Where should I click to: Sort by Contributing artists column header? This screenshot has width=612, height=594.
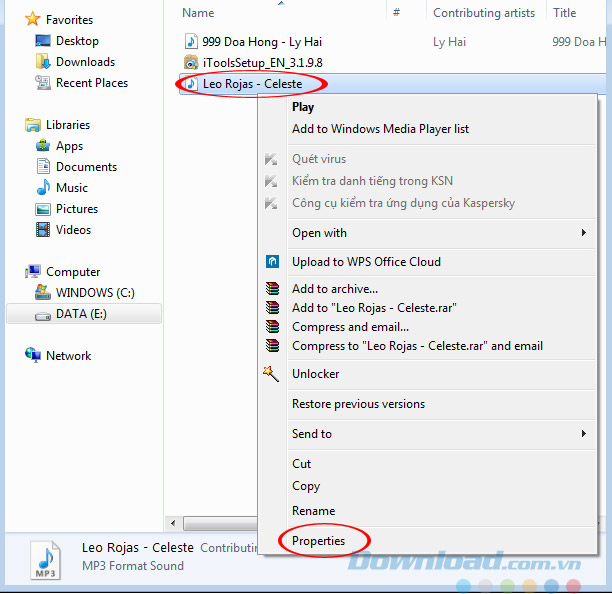coord(486,12)
